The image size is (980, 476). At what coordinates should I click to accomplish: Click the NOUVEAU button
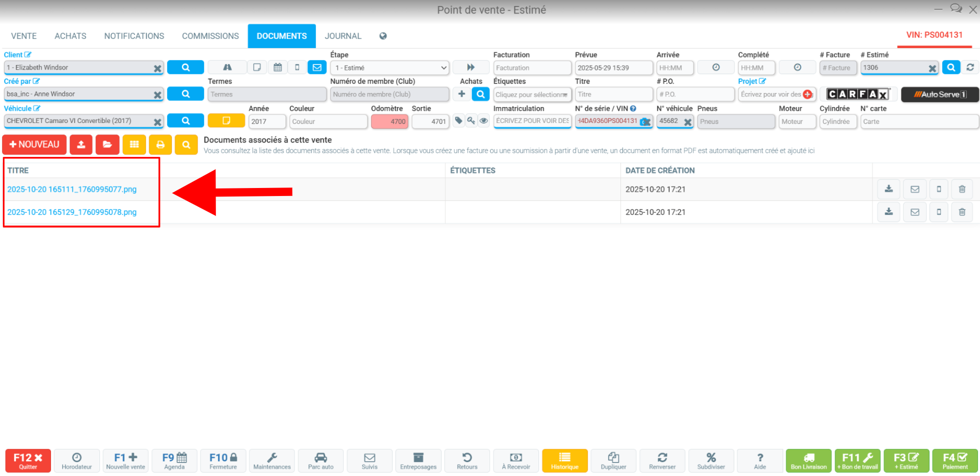click(x=34, y=144)
